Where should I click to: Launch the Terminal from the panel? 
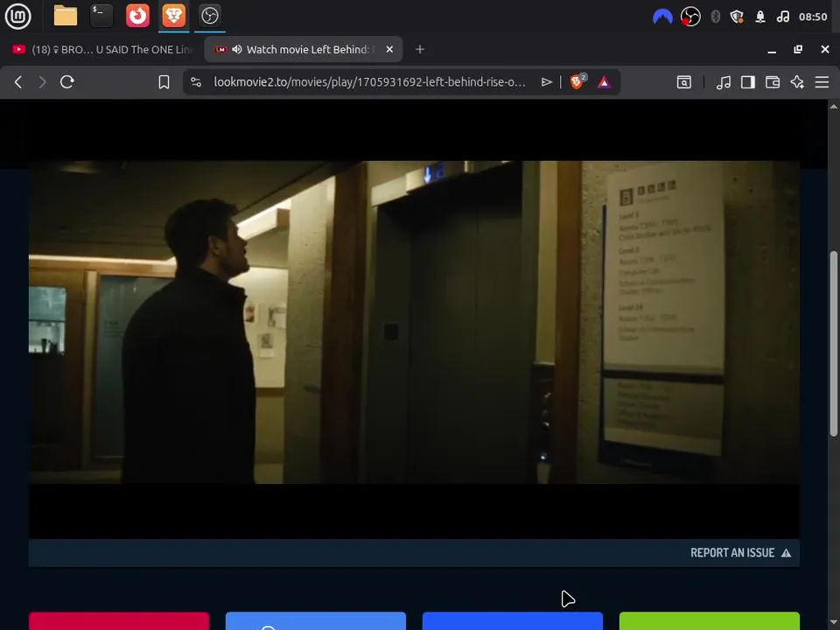point(101,16)
